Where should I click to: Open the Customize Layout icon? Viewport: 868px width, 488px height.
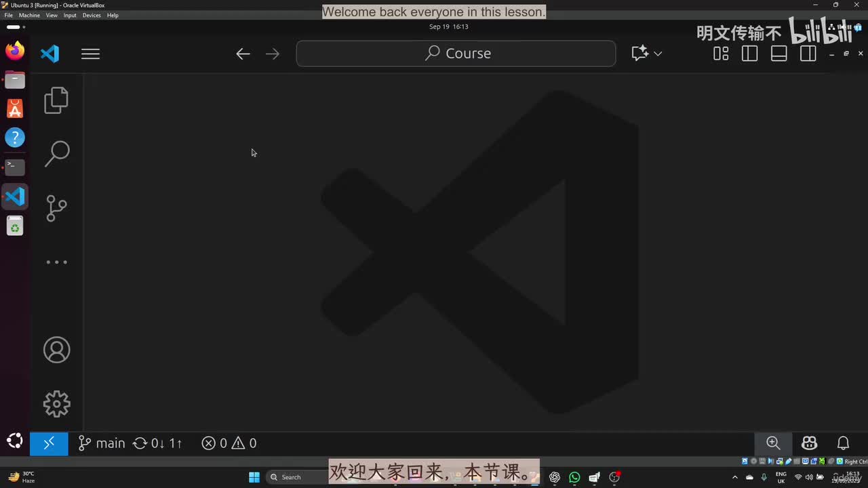[721, 54]
